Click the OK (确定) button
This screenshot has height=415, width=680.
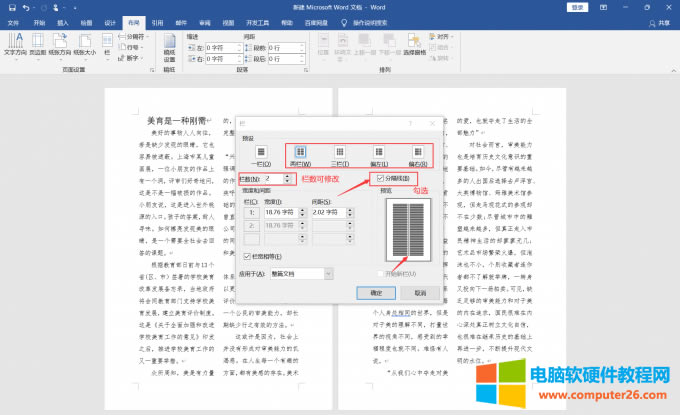coord(376,293)
